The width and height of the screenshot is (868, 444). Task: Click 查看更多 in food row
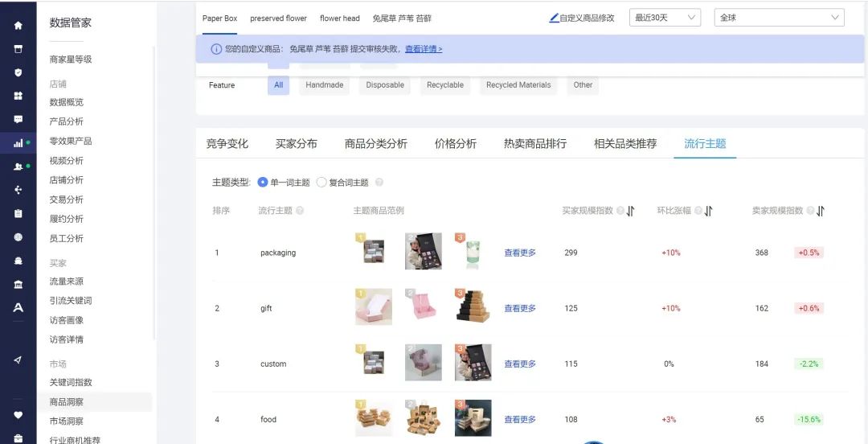[x=520, y=420]
